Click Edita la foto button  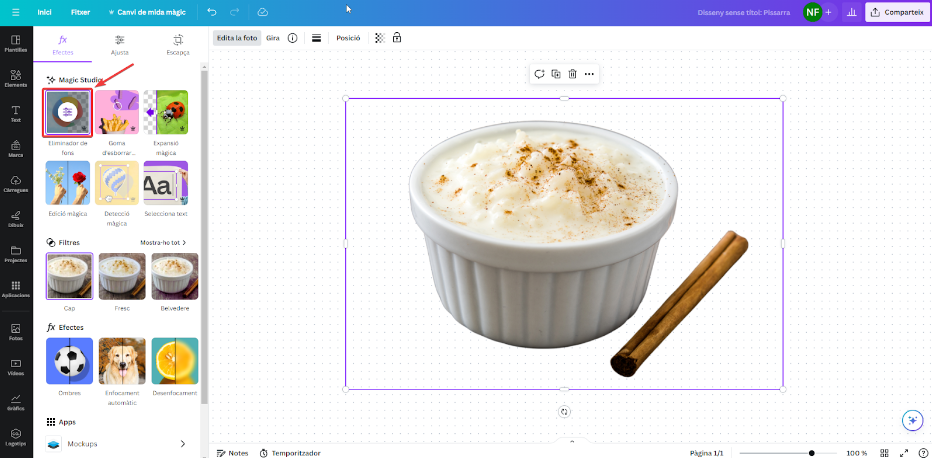tap(237, 37)
